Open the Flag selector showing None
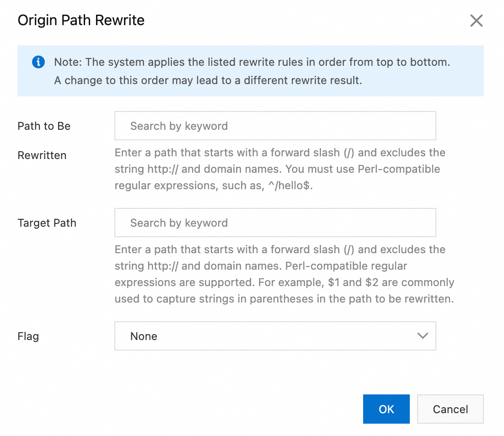This screenshot has height=436, width=504. point(274,336)
